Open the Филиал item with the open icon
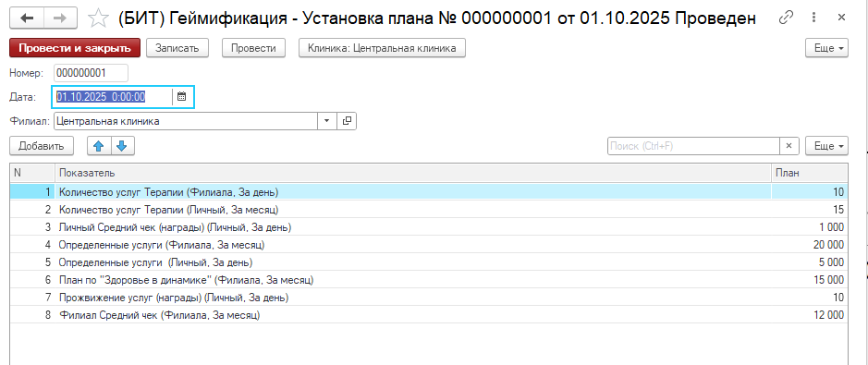Screen dimensions: 868x365 (347, 121)
